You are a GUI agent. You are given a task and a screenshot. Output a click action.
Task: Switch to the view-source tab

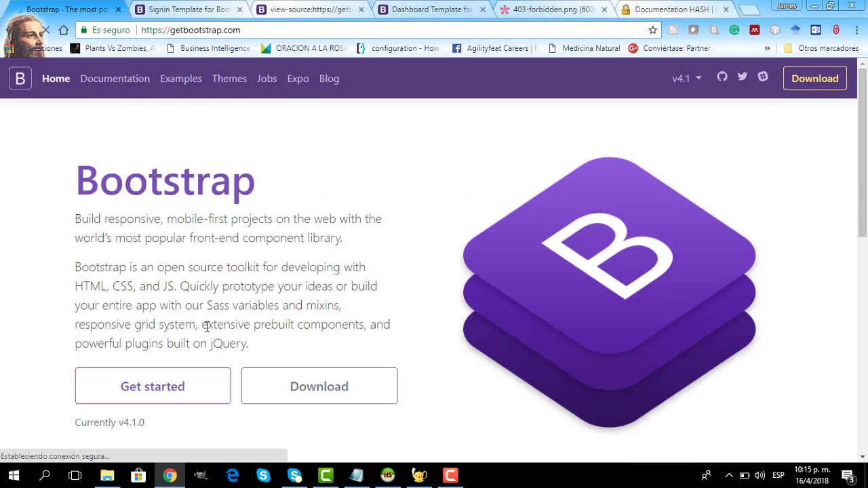(x=311, y=9)
